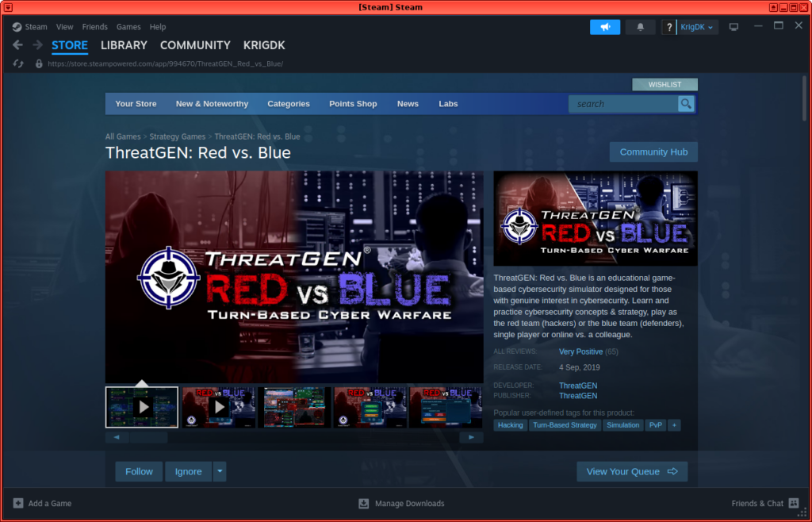Click the Steam logo icon in menu bar
Image resolution: width=812 pixels, height=522 pixels.
tap(17, 27)
